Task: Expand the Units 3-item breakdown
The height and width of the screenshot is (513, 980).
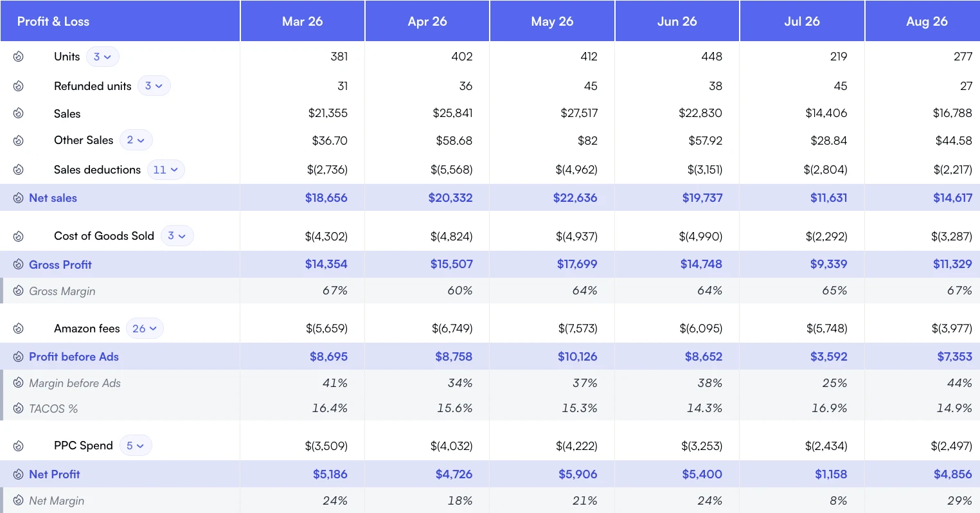Action: [x=103, y=57]
